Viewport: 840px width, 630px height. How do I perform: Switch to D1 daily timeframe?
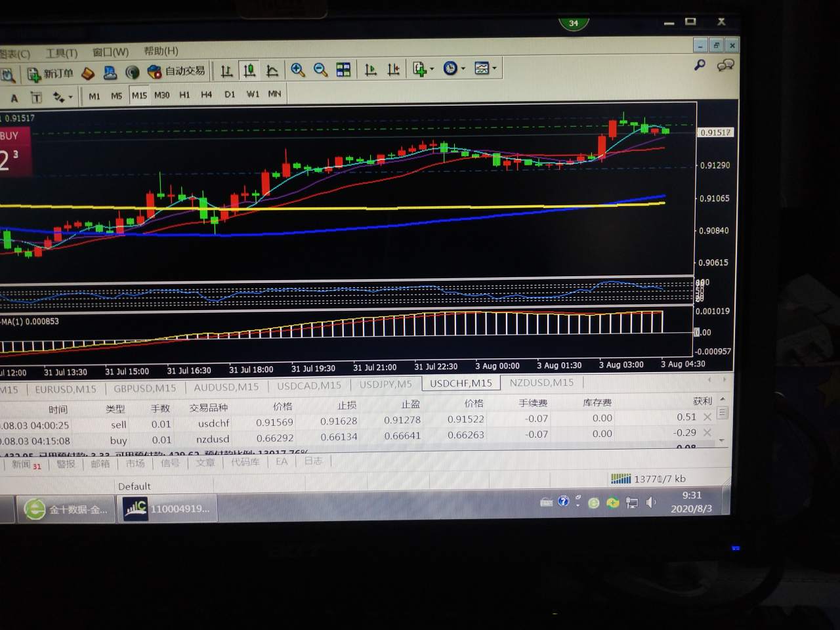coord(230,94)
